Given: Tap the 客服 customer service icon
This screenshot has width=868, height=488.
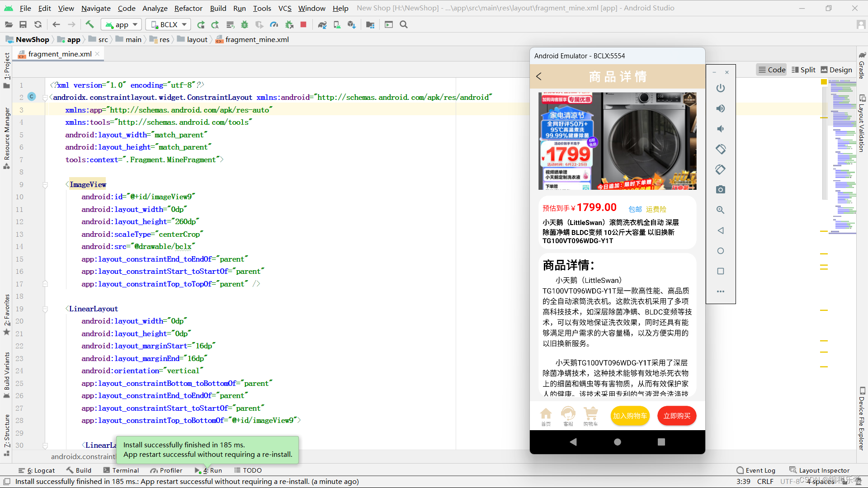Looking at the screenshot, I should [x=568, y=416].
